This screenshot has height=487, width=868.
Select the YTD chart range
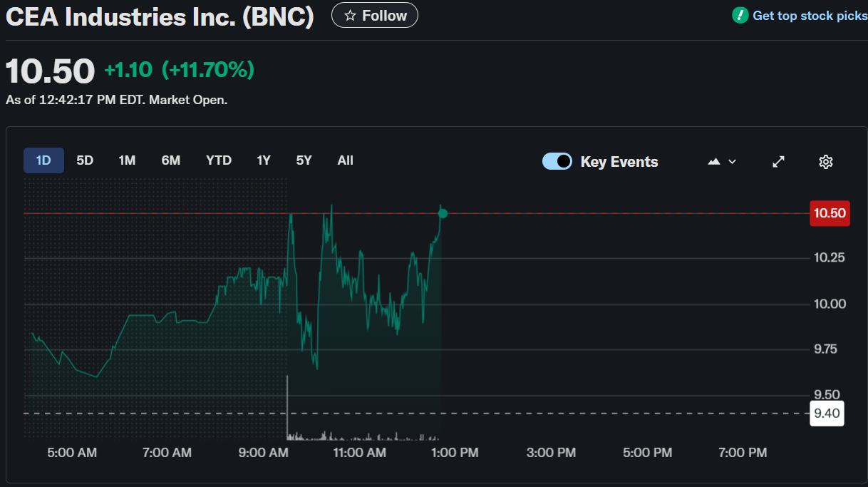(x=219, y=160)
